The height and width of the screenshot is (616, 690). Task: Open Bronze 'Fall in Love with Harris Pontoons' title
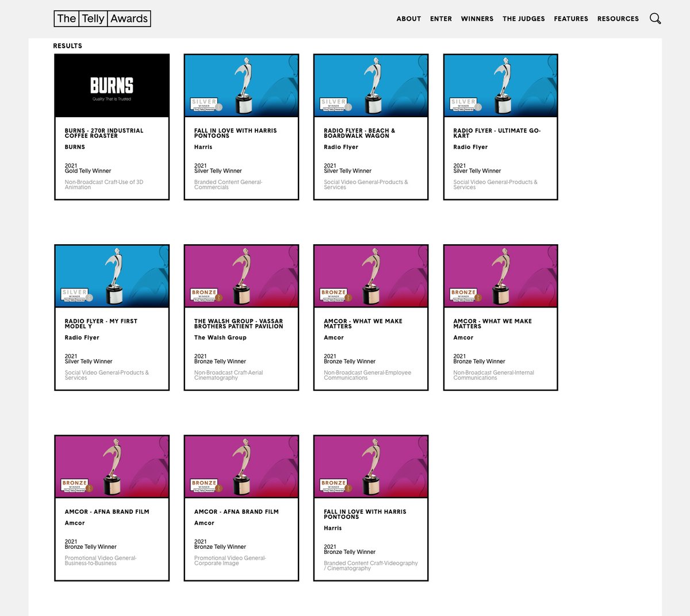tap(365, 514)
